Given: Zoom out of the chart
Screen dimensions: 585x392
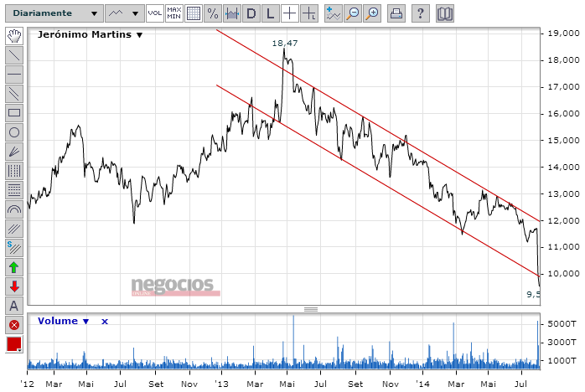Looking at the screenshot, I should (353, 13).
